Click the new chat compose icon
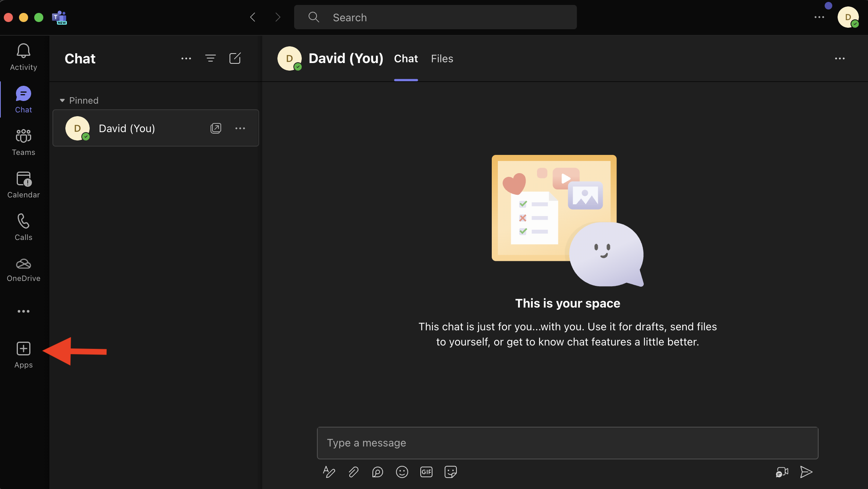868x489 pixels. (235, 58)
